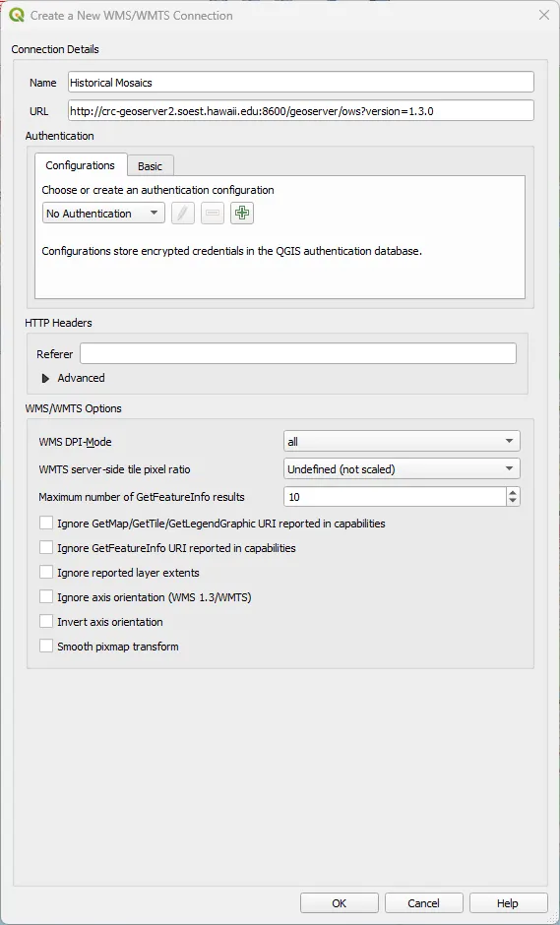
Task: Click the Cancel button
Action: [423, 902]
